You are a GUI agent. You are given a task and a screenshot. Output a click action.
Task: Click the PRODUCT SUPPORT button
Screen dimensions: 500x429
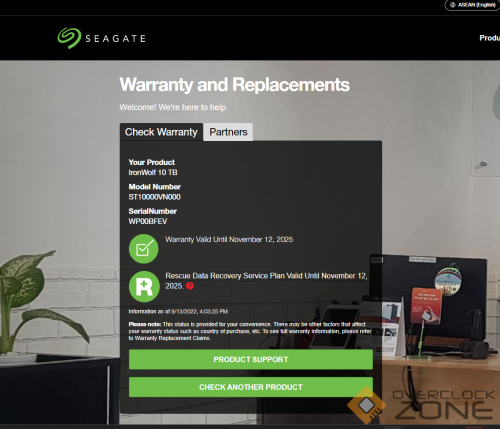click(x=251, y=359)
